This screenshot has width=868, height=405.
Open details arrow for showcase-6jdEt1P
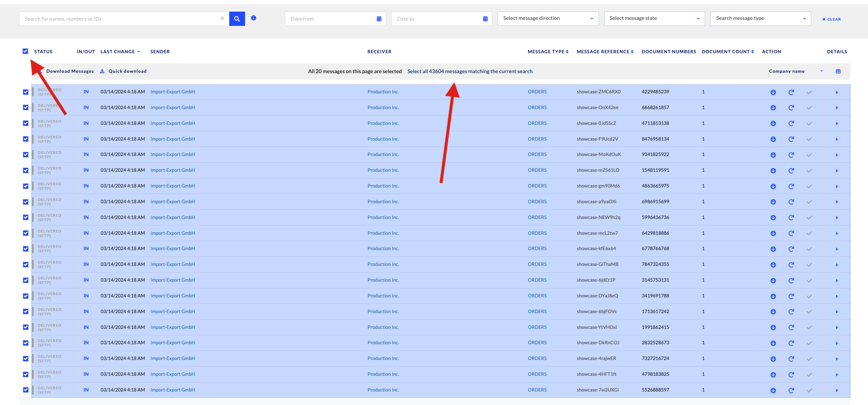[x=837, y=280]
